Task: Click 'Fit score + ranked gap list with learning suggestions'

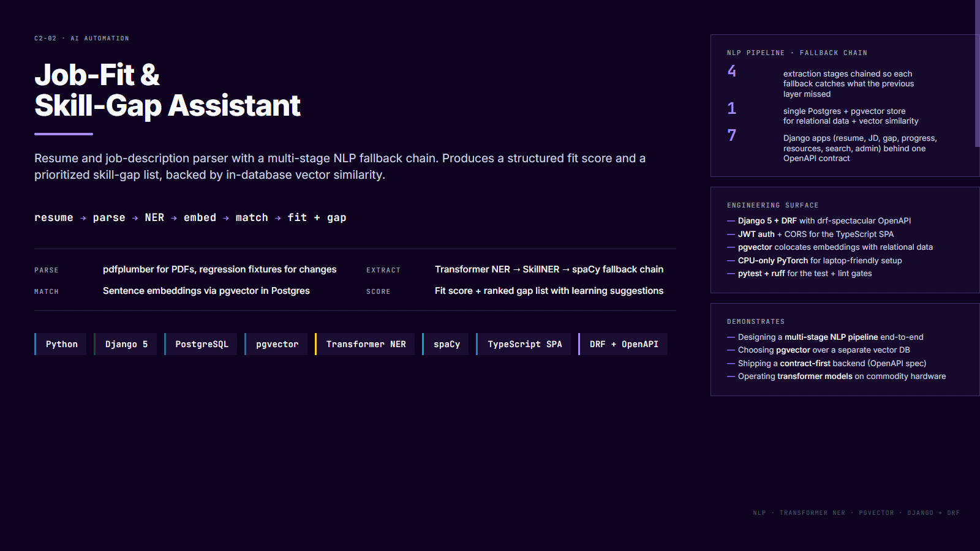Action: point(549,291)
